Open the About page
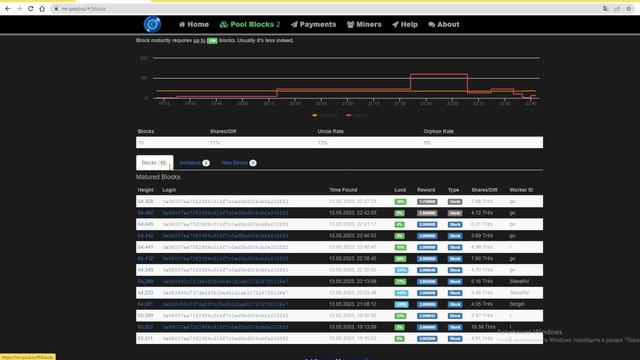640x360 pixels. (444, 24)
